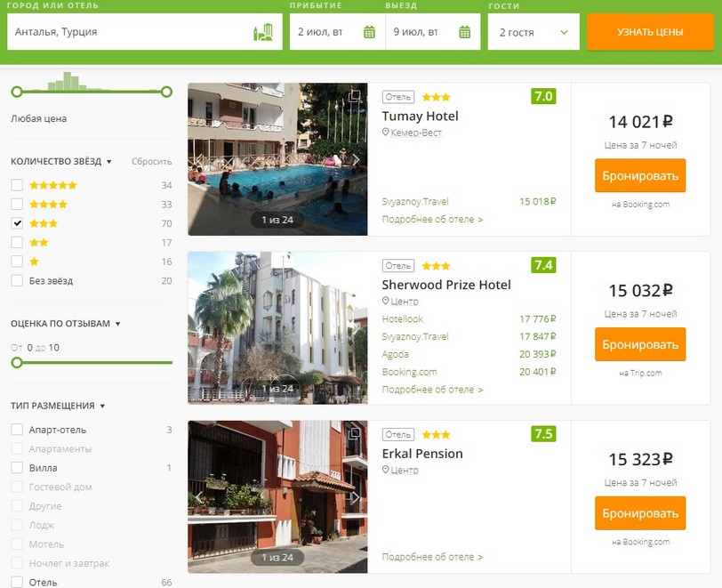Click next photo arrow on Tumay Hotel image
Image resolution: width=722 pixels, height=588 pixels.
coord(355,160)
